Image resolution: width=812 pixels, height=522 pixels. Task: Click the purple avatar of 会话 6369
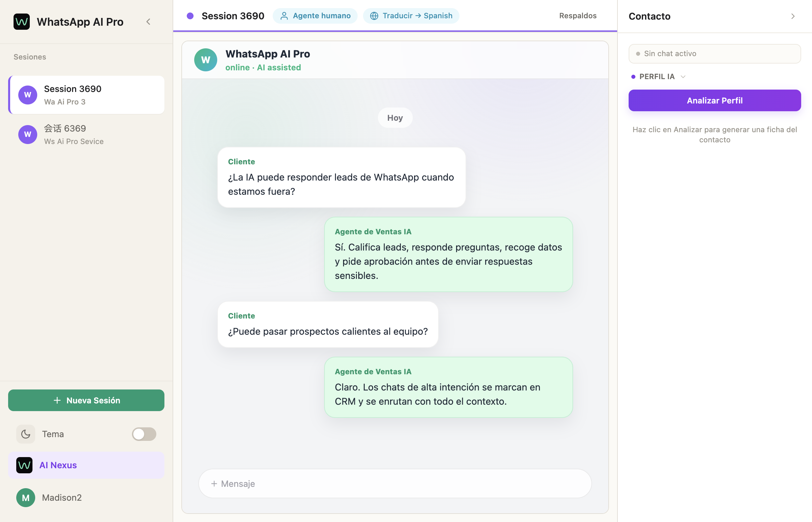tap(28, 134)
